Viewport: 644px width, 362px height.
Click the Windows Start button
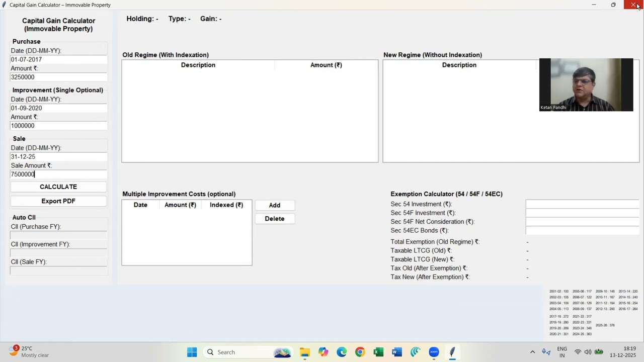(192, 352)
